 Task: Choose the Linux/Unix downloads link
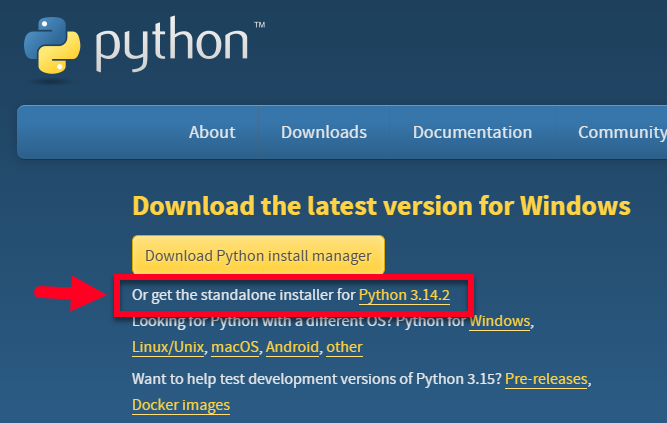click(x=167, y=347)
